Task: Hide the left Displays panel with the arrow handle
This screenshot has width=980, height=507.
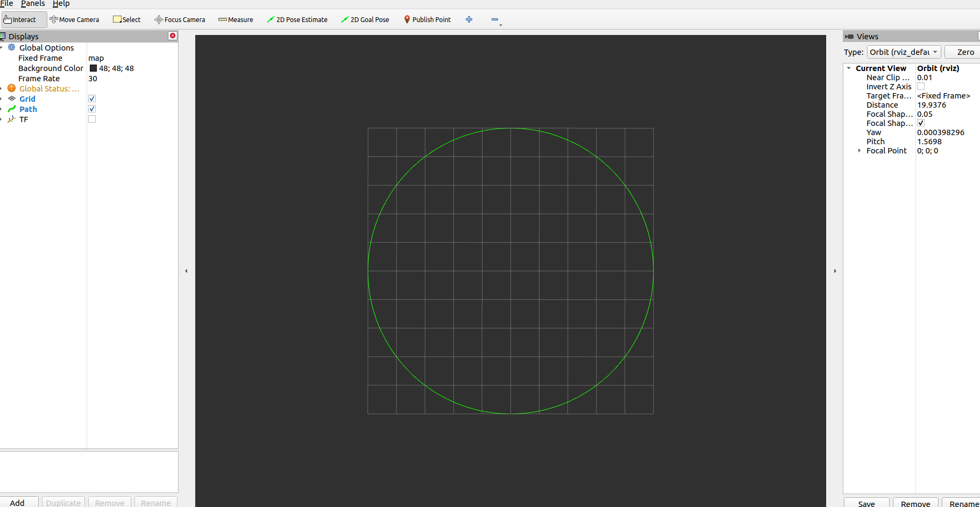Action: [186, 271]
